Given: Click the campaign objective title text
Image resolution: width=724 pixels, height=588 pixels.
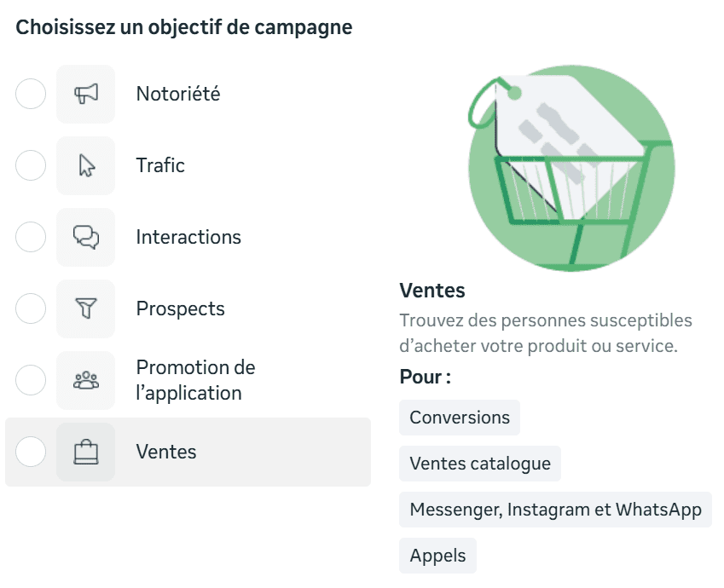Looking at the screenshot, I should tap(185, 26).
